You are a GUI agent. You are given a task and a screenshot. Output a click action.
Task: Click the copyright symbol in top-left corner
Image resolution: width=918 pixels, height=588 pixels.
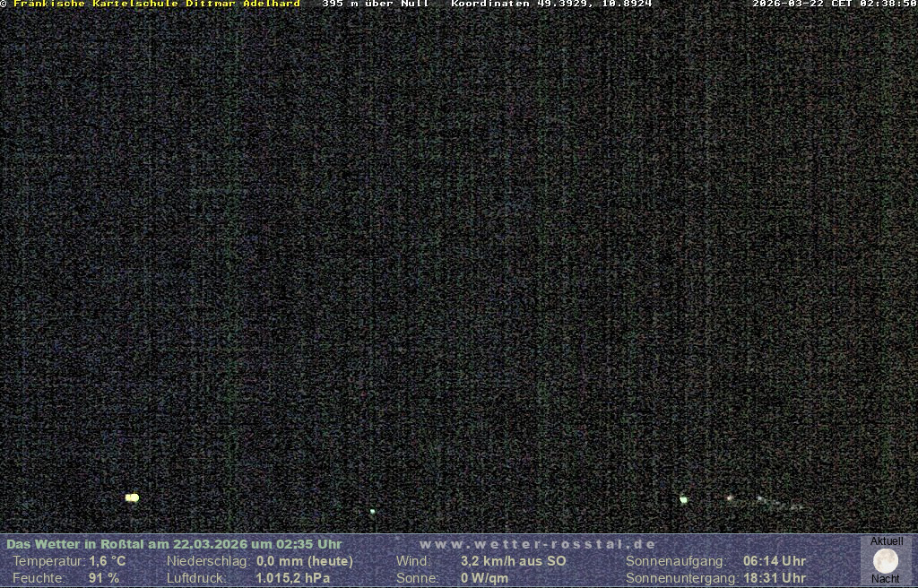4,4
